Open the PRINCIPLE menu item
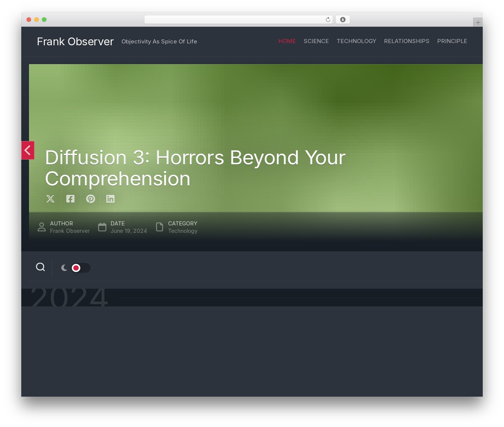504x427 pixels. pos(452,41)
